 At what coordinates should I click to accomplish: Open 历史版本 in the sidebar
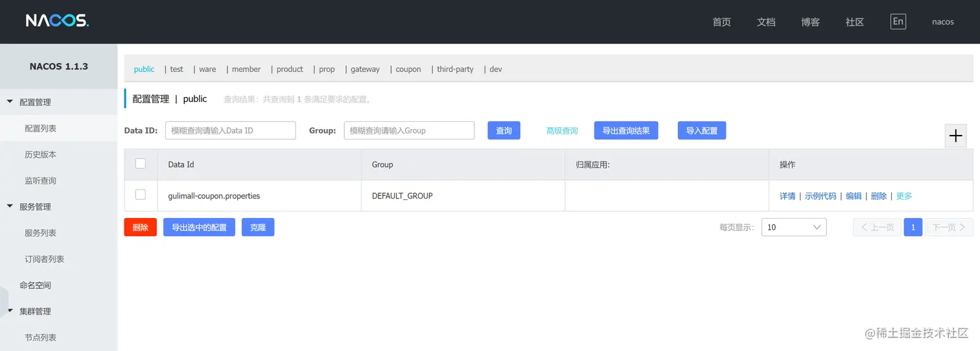click(58, 154)
